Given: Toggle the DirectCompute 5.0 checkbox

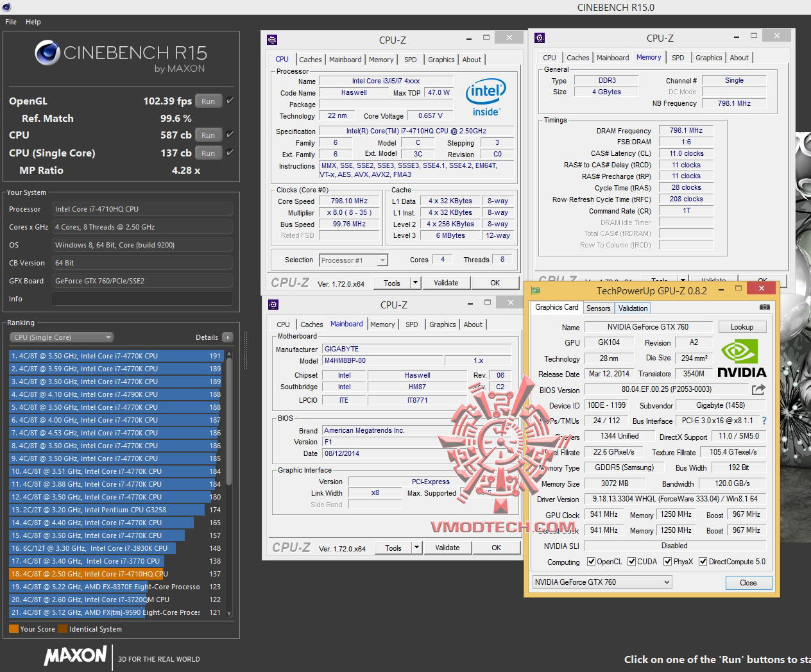Looking at the screenshot, I should tap(703, 562).
